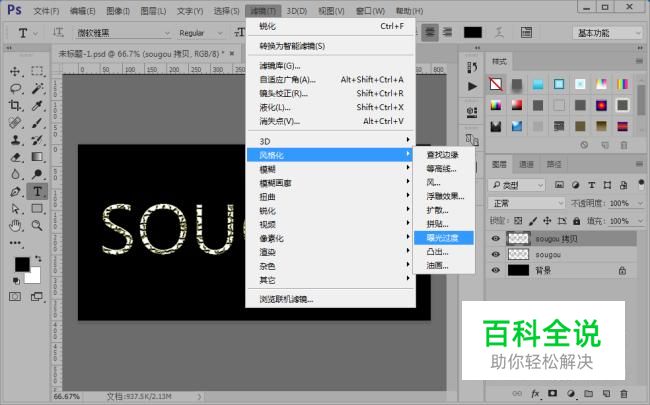650x405 pixels.
Task: Toggle type layer filter icon
Action: pyautogui.click(x=592, y=185)
